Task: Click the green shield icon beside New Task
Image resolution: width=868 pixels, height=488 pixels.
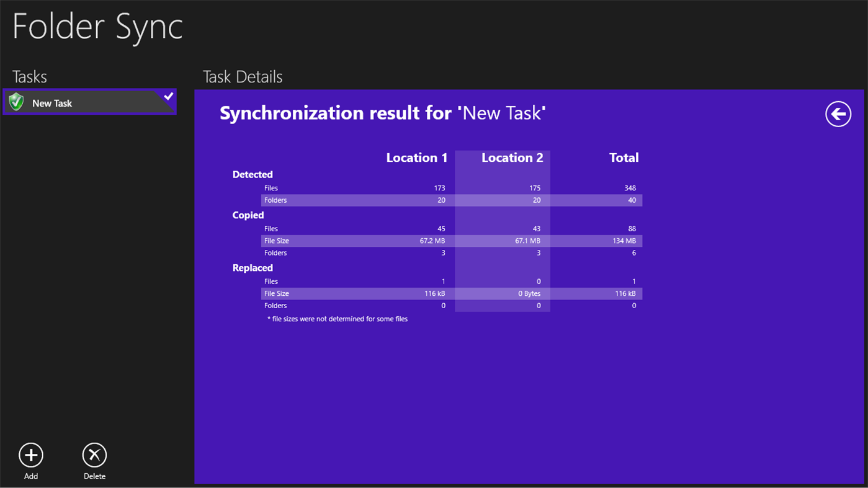Action: [16, 101]
